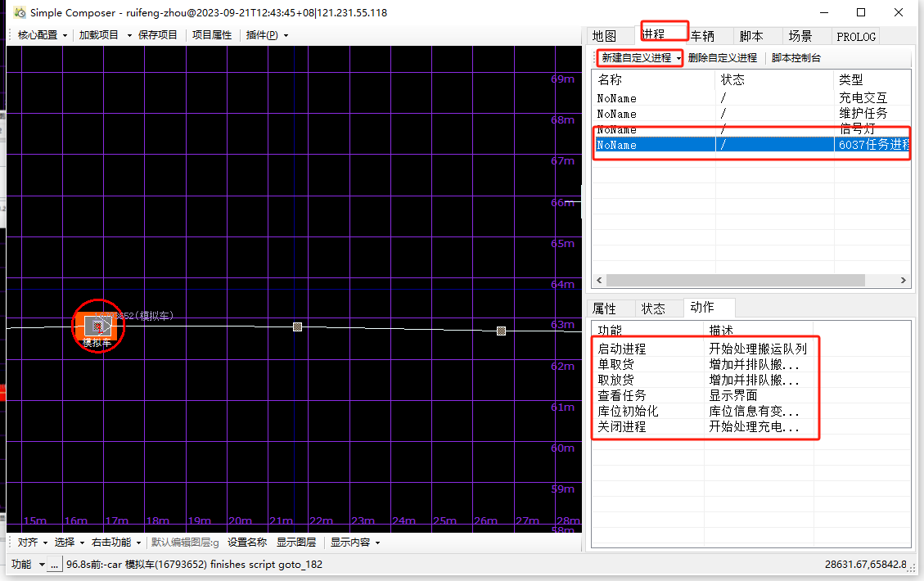The width and height of the screenshot is (924, 581).
Task: Switch to the 车辆 tab
Action: pyautogui.click(x=701, y=36)
